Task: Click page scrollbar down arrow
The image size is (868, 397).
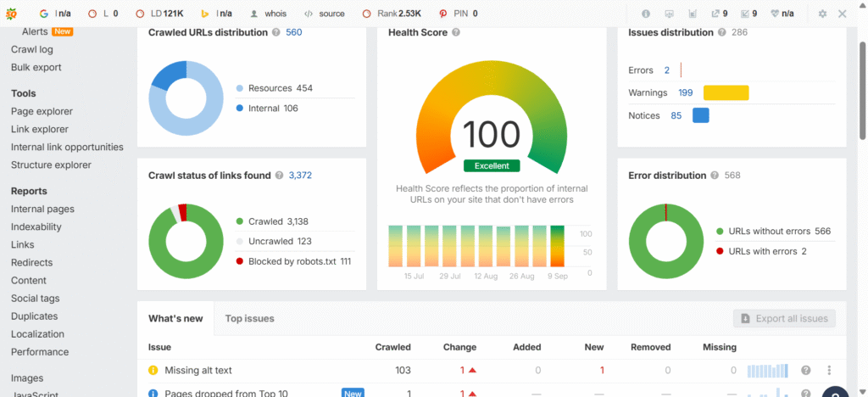Action: coord(862,391)
